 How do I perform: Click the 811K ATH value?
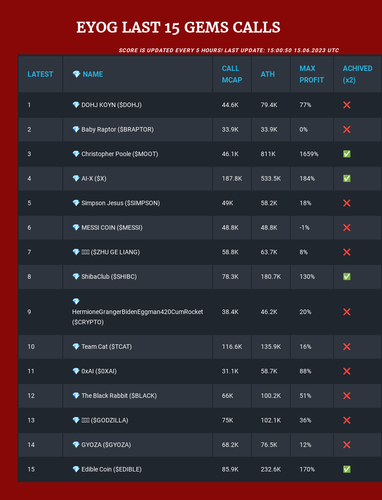click(268, 154)
